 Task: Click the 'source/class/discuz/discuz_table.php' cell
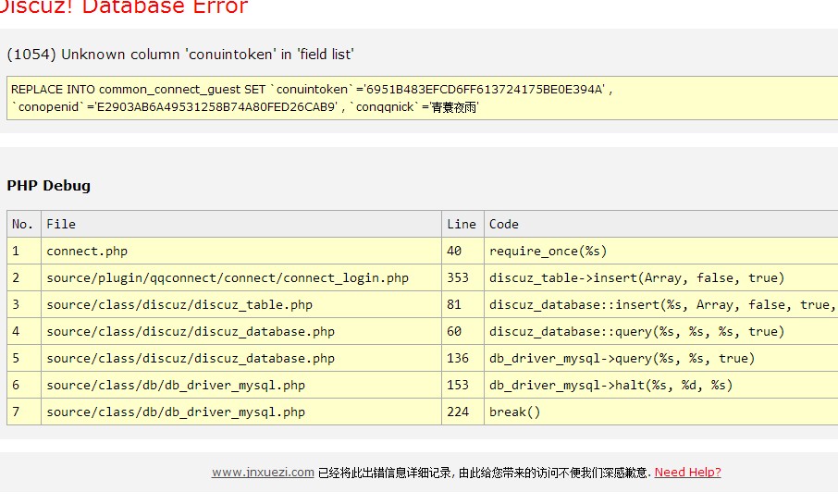pyautogui.click(x=241, y=304)
